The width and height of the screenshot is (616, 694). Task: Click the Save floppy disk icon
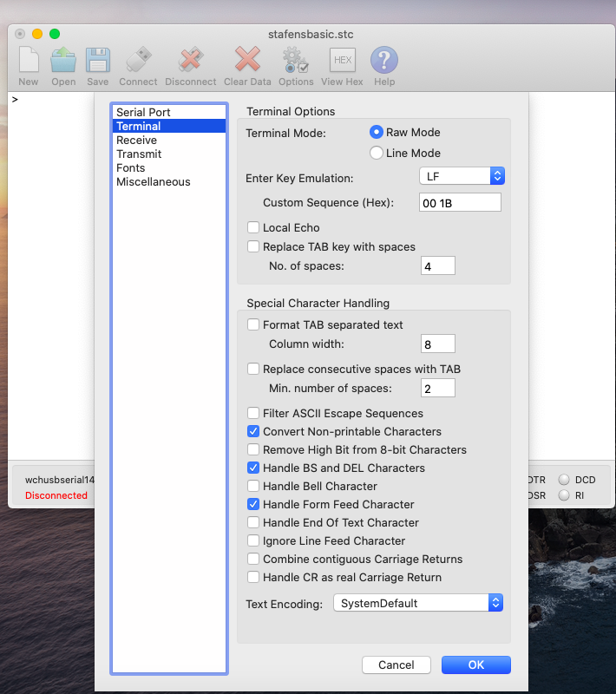click(x=98, y=61)
